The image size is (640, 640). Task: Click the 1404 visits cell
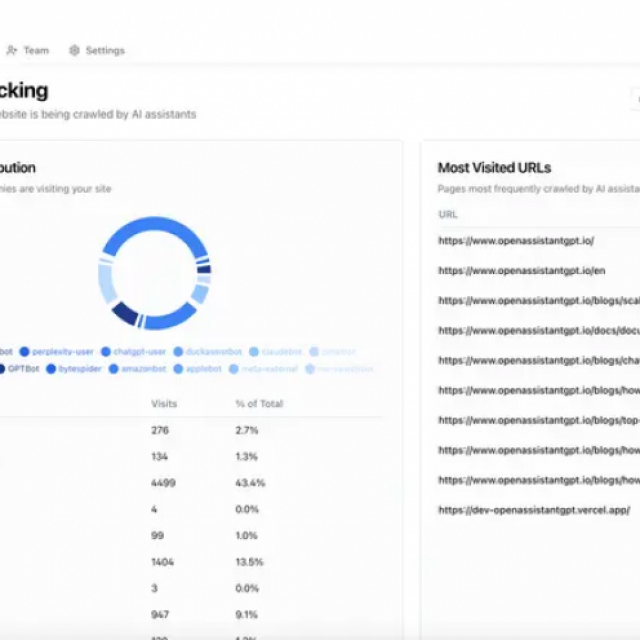pos(162,562)
